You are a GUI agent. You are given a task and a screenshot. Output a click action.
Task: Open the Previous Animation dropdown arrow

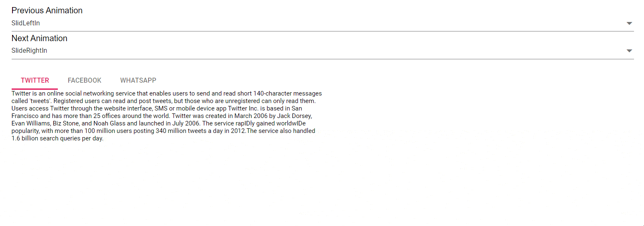point(629,24)
